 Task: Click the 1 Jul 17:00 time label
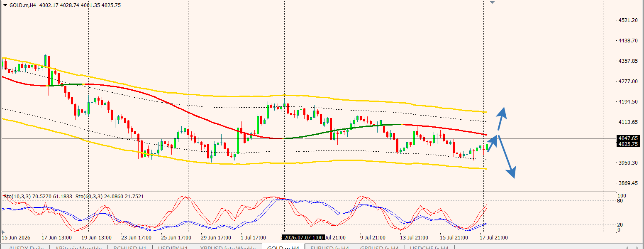click(253, 238)
